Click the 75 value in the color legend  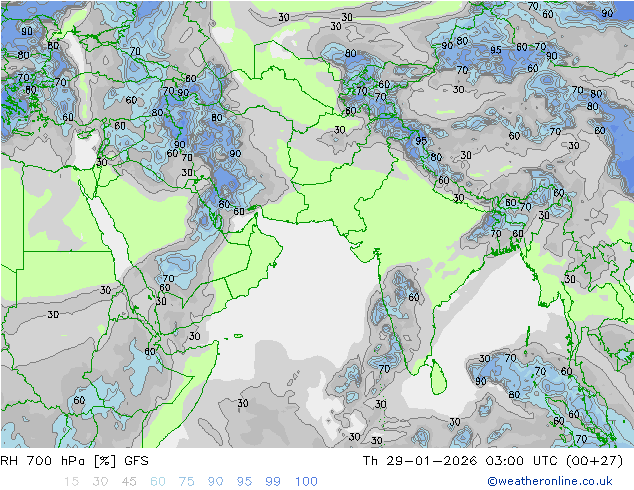(x=186, y=482)
